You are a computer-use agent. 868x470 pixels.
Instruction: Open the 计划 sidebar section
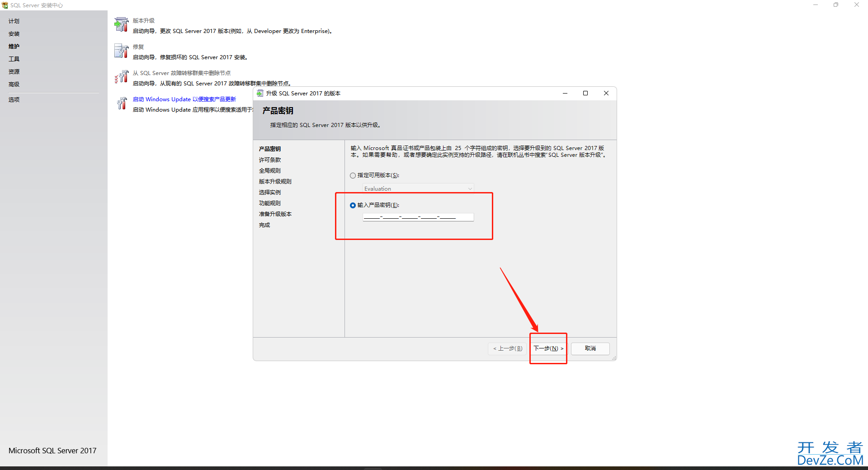click(14, 21)
